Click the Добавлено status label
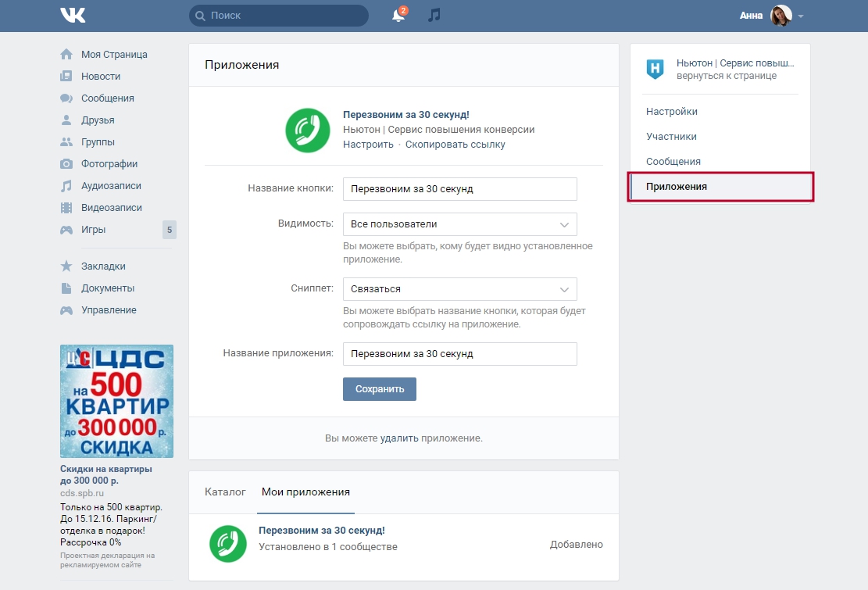 pos(577,545)
